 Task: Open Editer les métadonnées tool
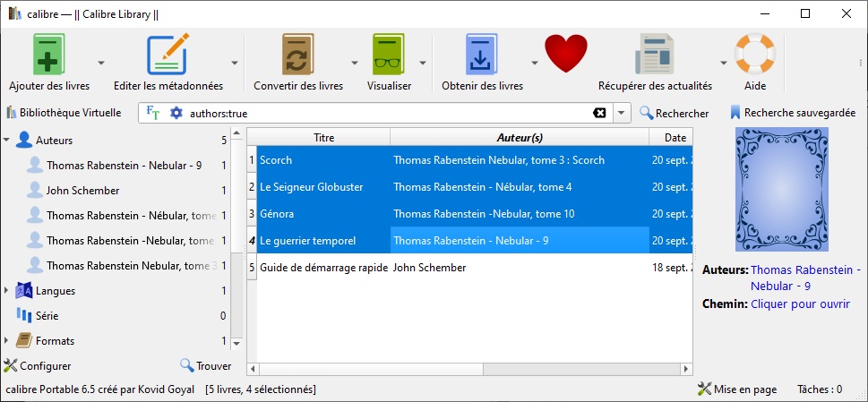[x=168, y=56]
